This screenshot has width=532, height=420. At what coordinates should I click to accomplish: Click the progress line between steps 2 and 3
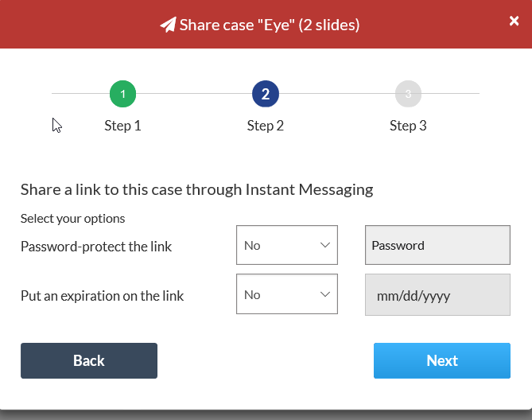[x=336, y=95]
